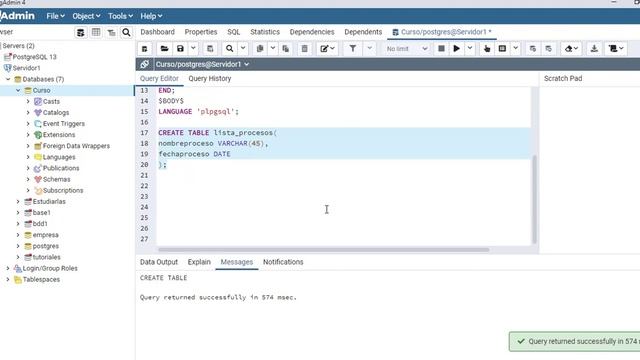
Task: Open the Object menu
Action: [x=86, y=16]
